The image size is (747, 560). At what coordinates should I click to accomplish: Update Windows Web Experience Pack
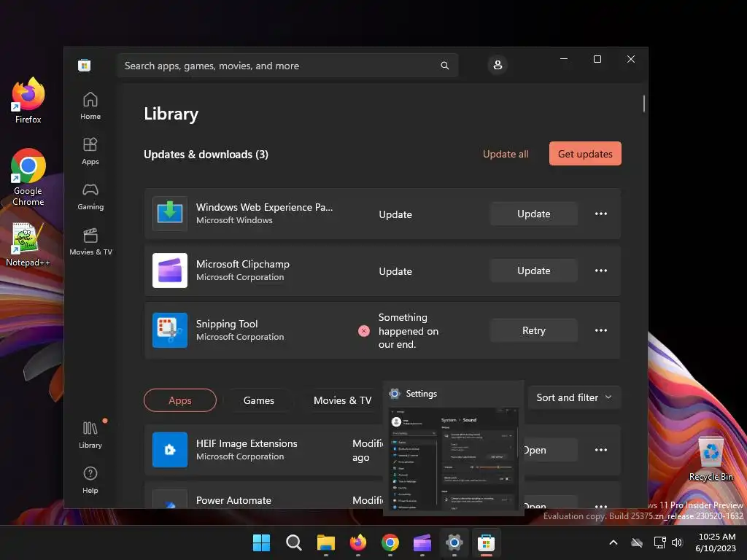tap(533, 214)
